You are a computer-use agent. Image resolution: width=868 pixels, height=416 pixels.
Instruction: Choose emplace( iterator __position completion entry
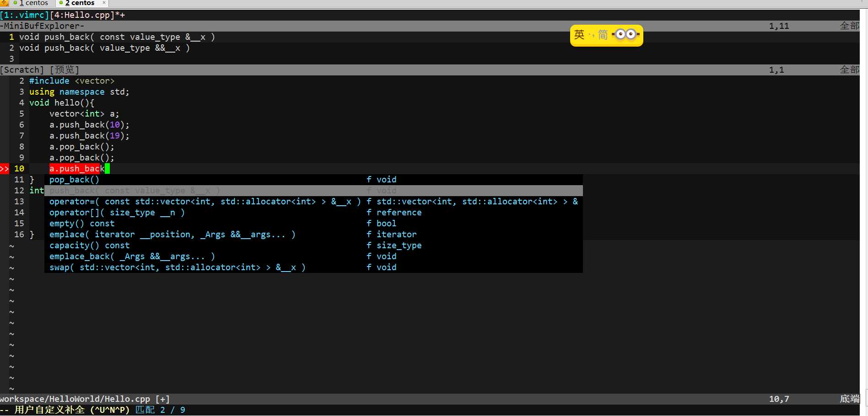click(x=313, y=235)
